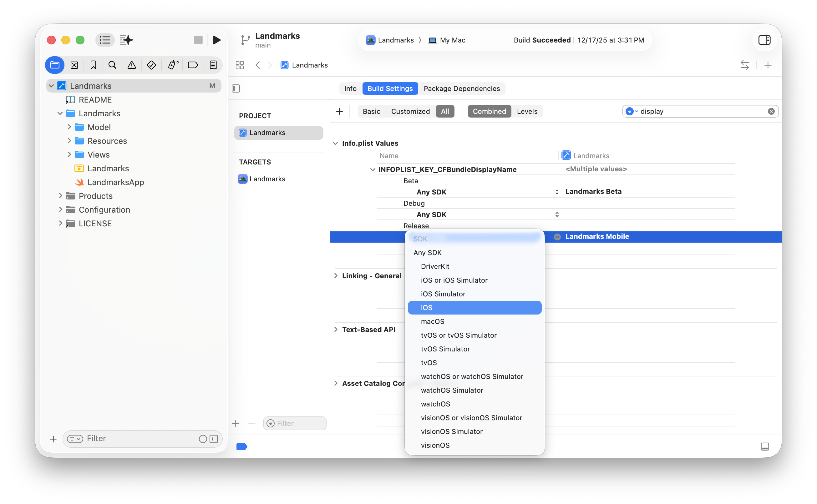Open the Source Control navigator icon

(74, 65)
